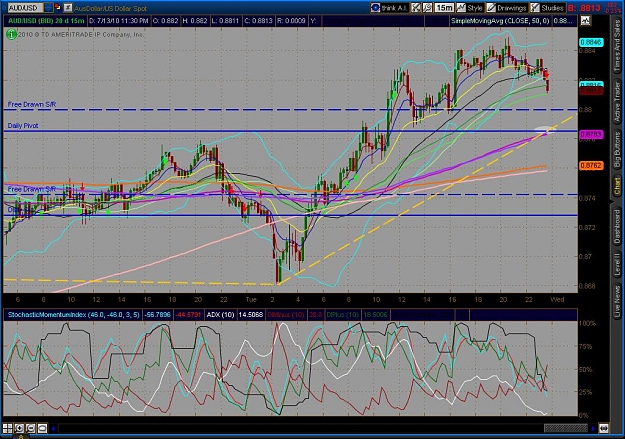Open the Big Buttons side tab
The width and height of the screenshot is (625, 439).
pos(617,149)
